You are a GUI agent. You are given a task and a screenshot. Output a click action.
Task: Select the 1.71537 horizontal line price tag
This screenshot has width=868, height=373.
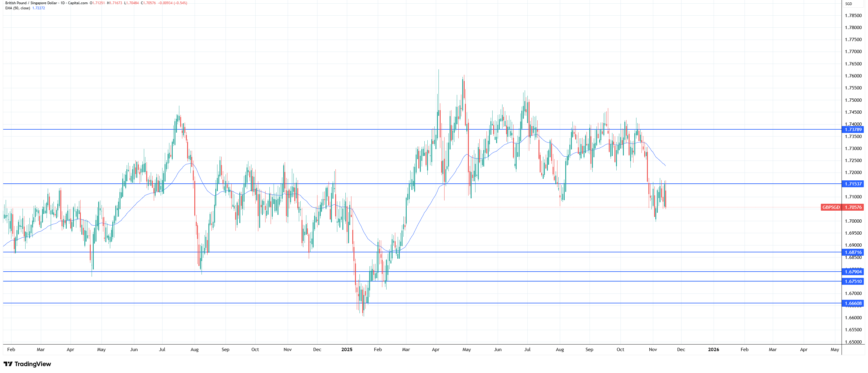tap(853, 184)
